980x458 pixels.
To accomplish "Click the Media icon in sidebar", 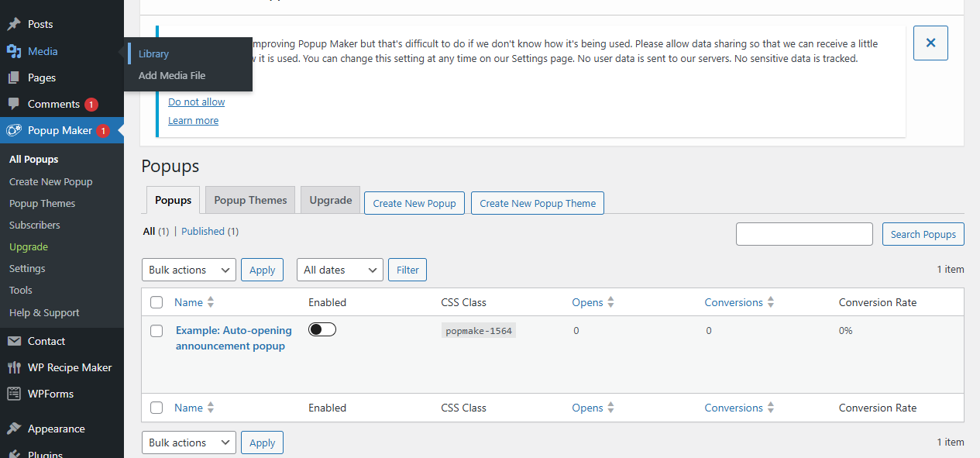I will coord(14,51).
